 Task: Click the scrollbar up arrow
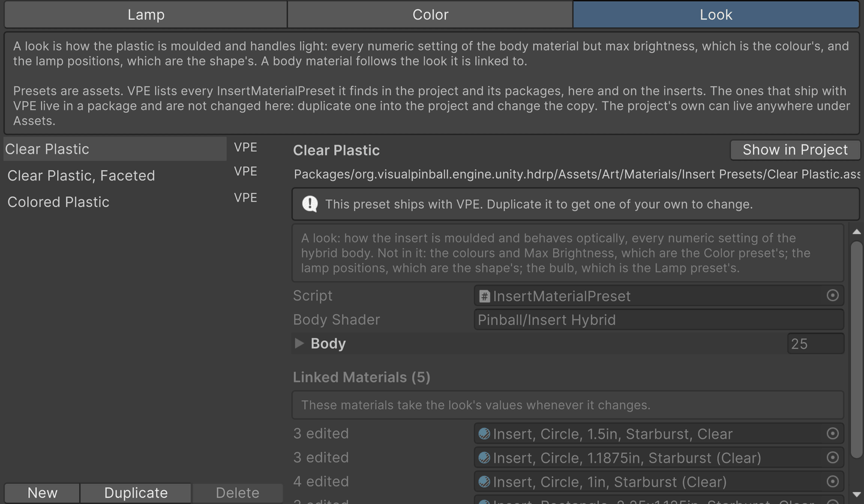[x=856, y=232]
